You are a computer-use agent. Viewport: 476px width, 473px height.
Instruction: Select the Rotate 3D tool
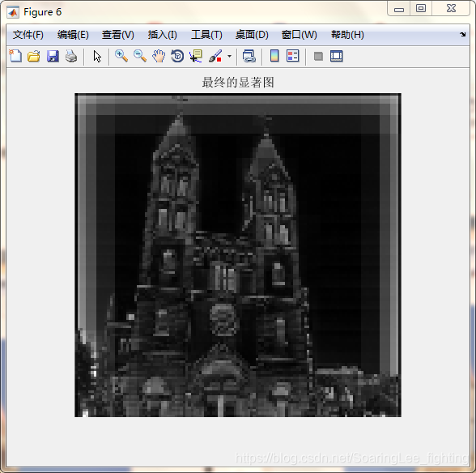pyautogui.click(x=177, y=57)
